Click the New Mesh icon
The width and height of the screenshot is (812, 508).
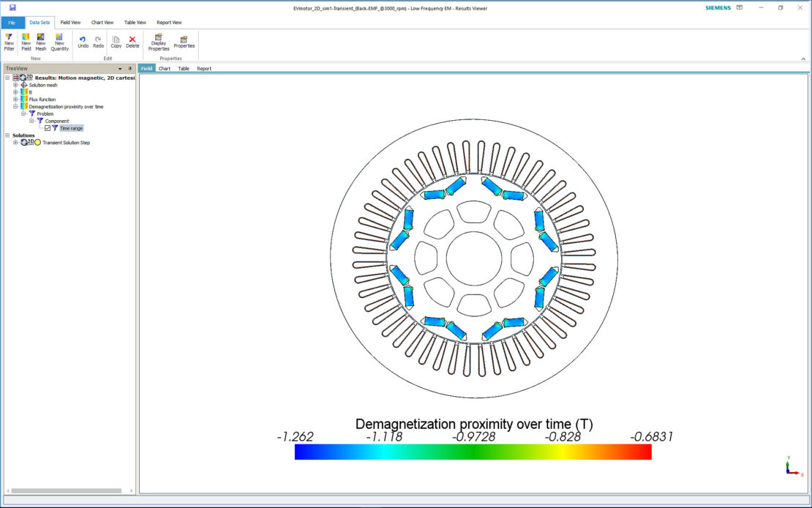point(40,42)
